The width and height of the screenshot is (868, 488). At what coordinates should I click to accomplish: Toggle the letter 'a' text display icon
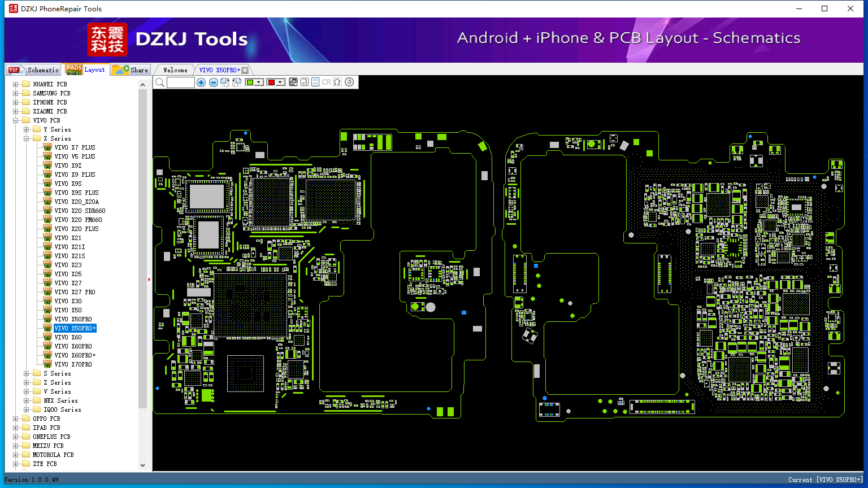pyautogui.click(x=304, y=82)
